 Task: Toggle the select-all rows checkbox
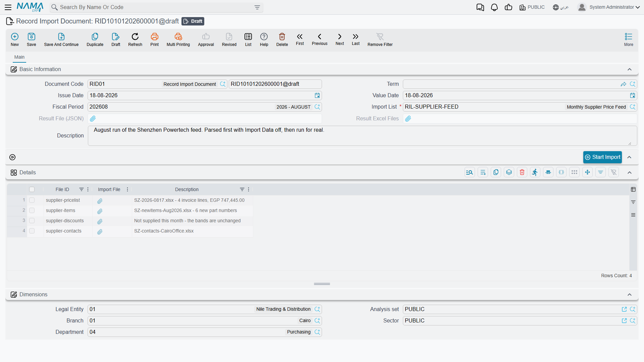32,189
